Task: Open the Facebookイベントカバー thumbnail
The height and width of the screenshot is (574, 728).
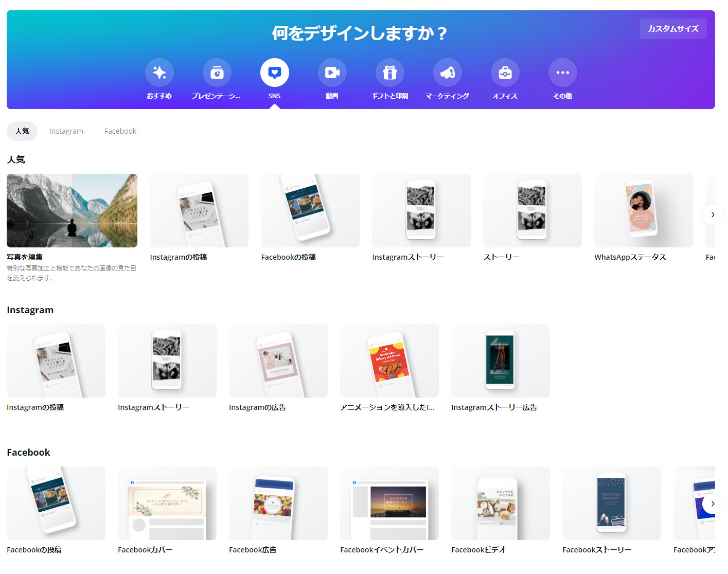Action: click(389, 503)
